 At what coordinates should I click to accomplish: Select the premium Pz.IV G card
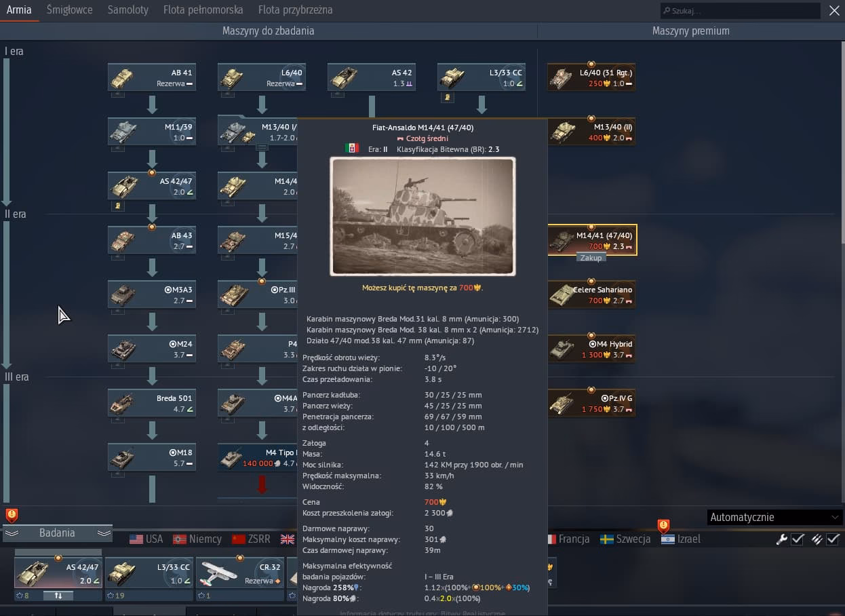591,402
